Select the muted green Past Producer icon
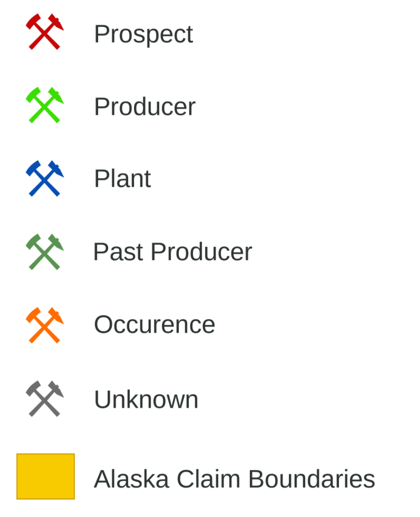Image resolution: width=420 pixels, height=517 pixels. [45, 252]
